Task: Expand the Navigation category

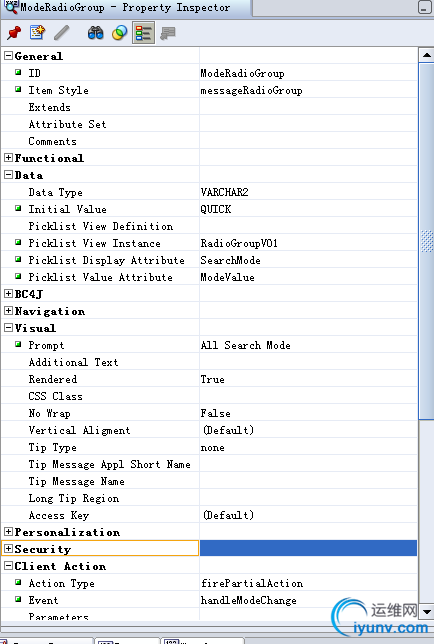Action: click(8, 310)
